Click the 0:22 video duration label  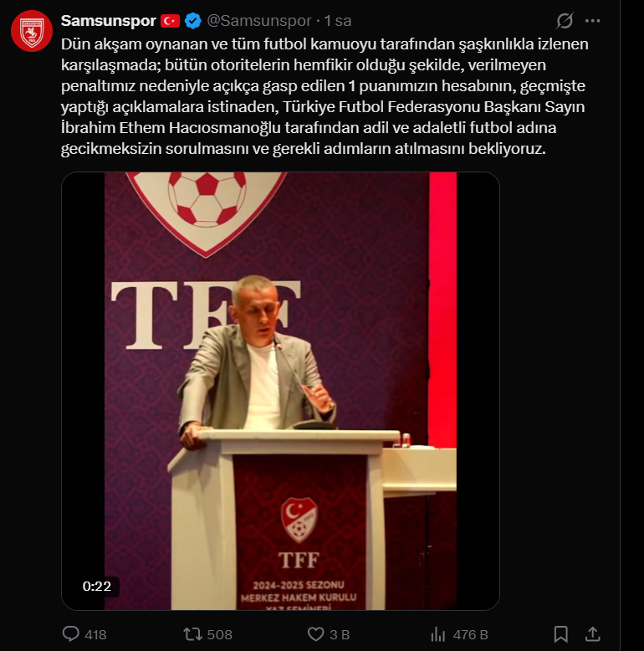pos(97,587)
